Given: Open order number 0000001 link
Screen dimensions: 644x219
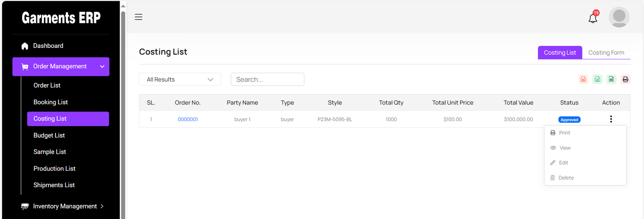Looking at the screenshot, I should click(188, 120).
